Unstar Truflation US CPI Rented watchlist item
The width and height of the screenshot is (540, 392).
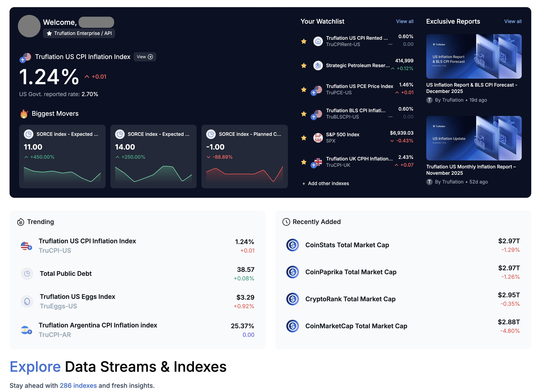pos(304,41)
